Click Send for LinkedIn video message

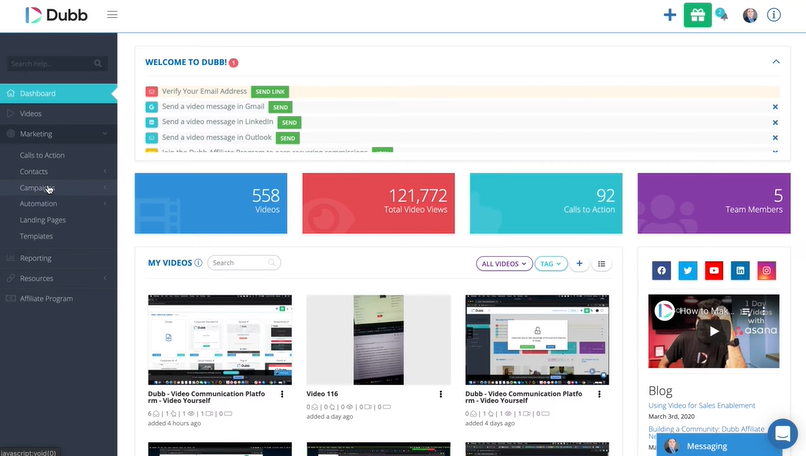pos(289,122)
